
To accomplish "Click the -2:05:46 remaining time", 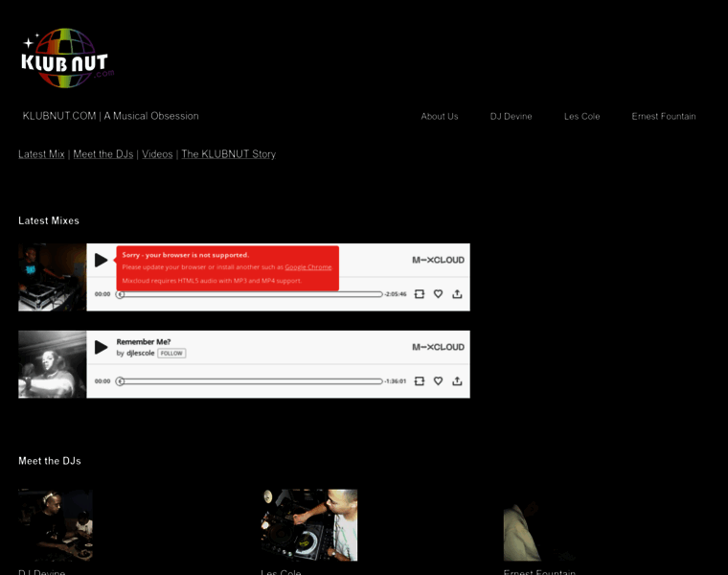I will pos(396,294).
